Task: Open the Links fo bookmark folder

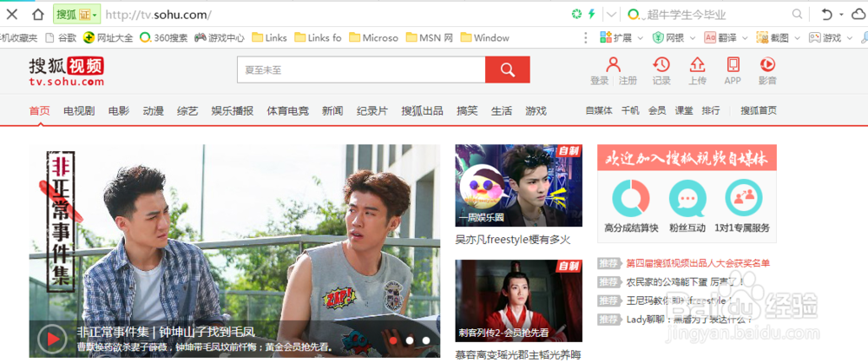Action: point(318,37)
